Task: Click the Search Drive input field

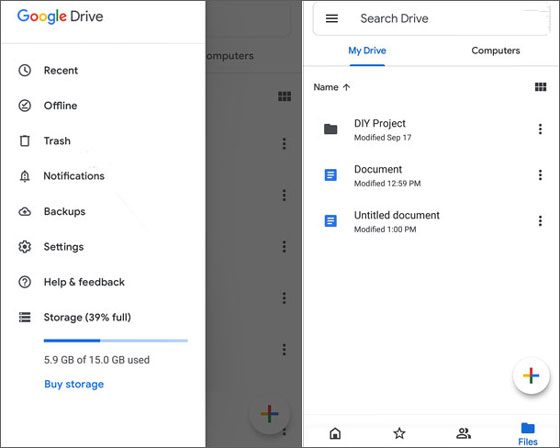Action: click(431, 19)
